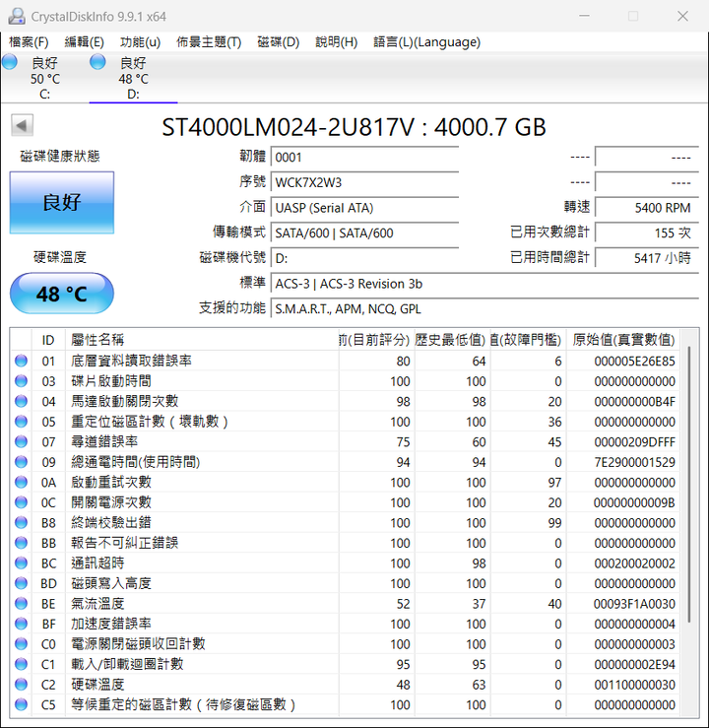The height and width of the screenshot is (728, 709).
Task: Open the 磁碟(D) menu
Action: [x=279, y=42]
